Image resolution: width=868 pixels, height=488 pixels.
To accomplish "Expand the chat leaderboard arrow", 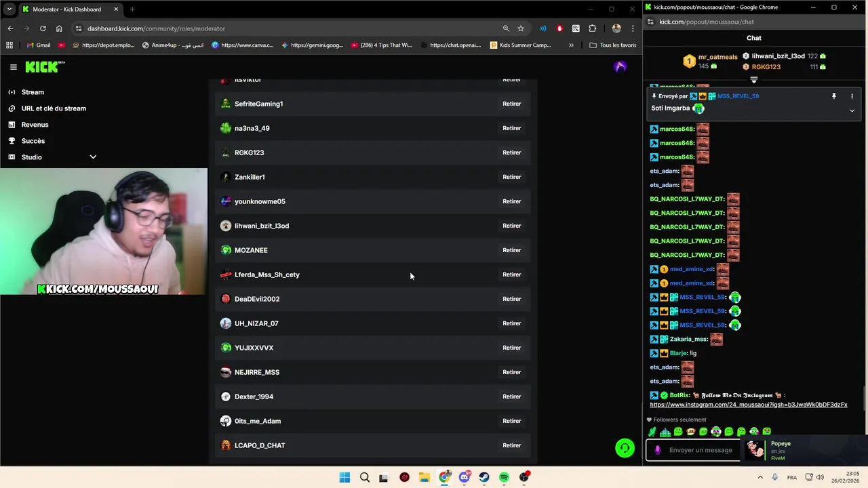I will click(753, 80).
